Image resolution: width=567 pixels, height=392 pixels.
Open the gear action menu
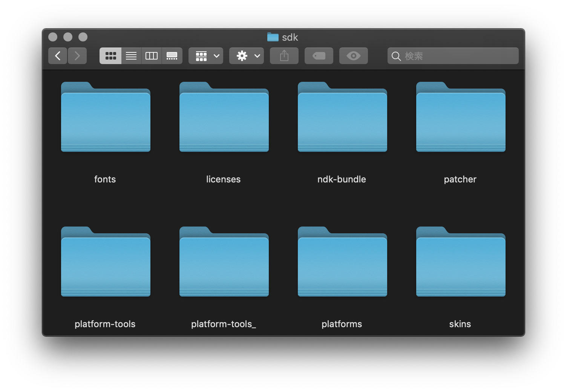tap(247, 56)
